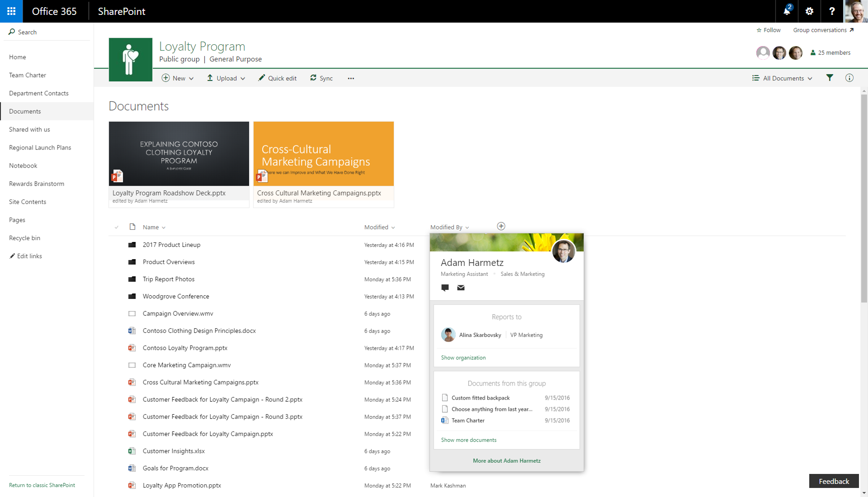868x497 pixels.
Task: Click the Woodgrove Conference folder icon
Action: 132,296
